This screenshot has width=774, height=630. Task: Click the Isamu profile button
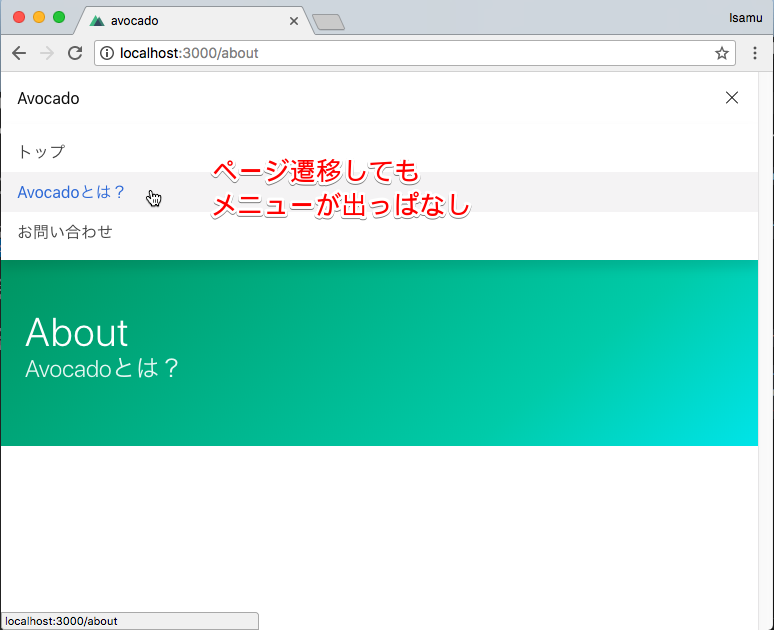tap(745, 18)
